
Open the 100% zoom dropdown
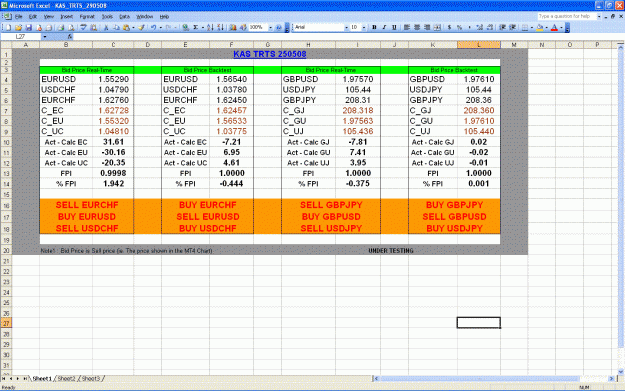click(270, 28)
